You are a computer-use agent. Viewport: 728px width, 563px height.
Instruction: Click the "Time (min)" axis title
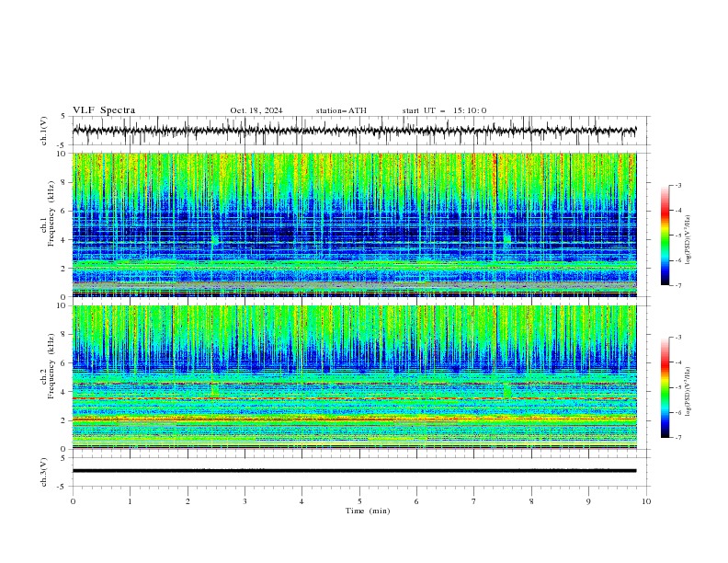368,511
